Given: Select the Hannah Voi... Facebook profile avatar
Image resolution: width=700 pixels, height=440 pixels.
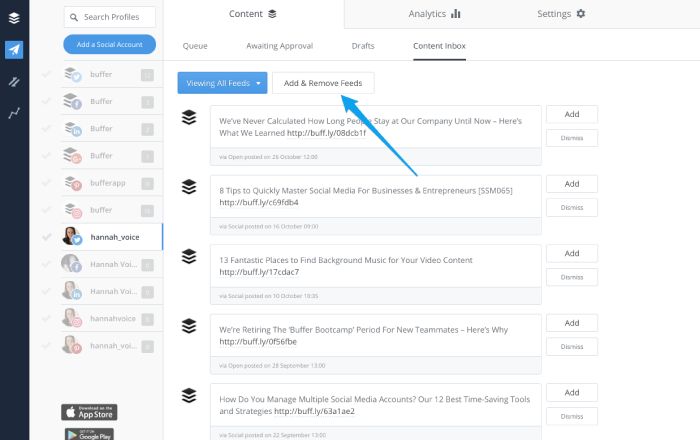Looking at the screenshot, I should [x=71, y=263].
